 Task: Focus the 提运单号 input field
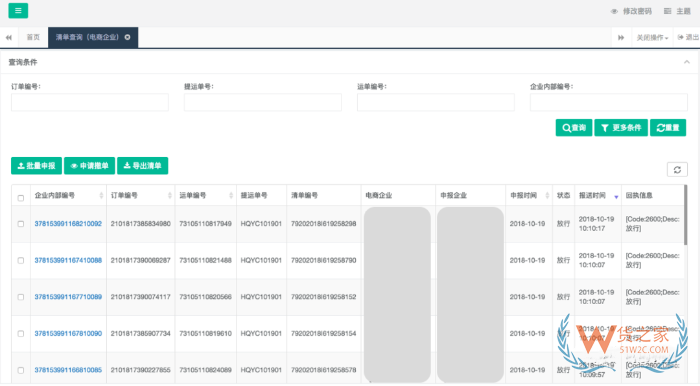[x=263, y=102]
